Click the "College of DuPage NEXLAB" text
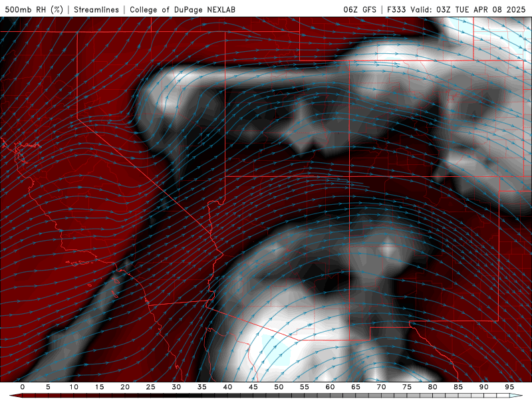Screen dimensions: 532x399 point(182,9)
